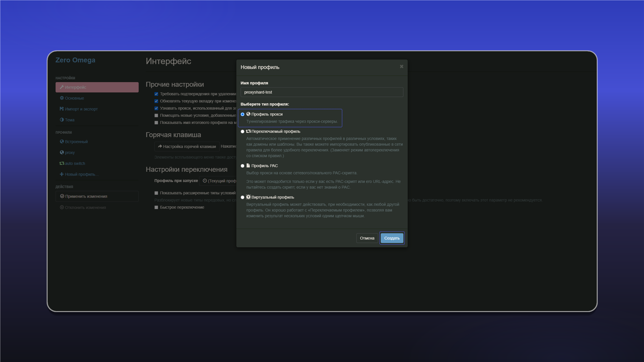Image resolution: width=644 pixels, height=362 pixels.
Task: Select the Switch profile radio button
Action: (x=243, y=131)
